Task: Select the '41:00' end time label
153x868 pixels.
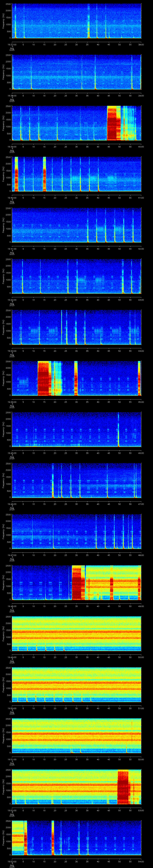Action: (x=141, y=198)
